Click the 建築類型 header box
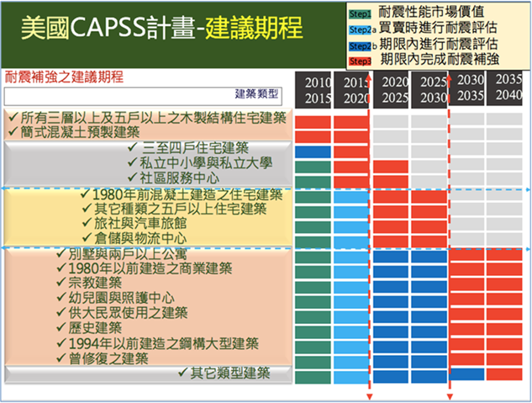The image size is (532, 403). (143, 97)
